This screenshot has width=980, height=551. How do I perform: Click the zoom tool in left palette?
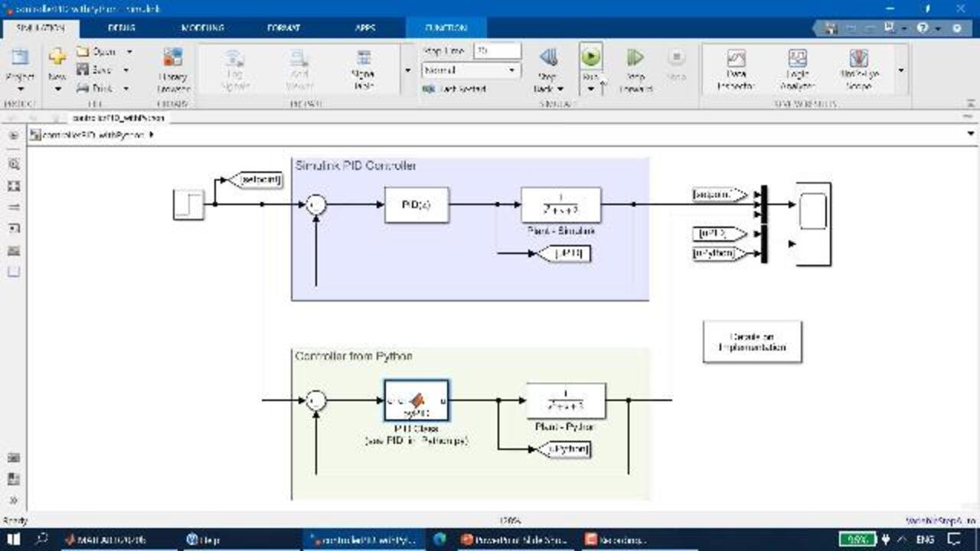pyautogui.click(x=13, y=164)
